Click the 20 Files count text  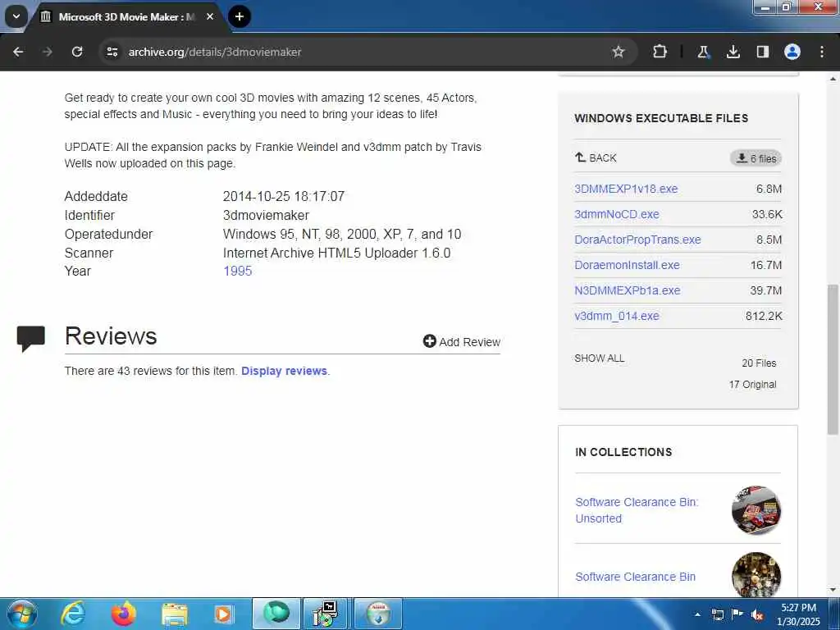pos(759,363)
